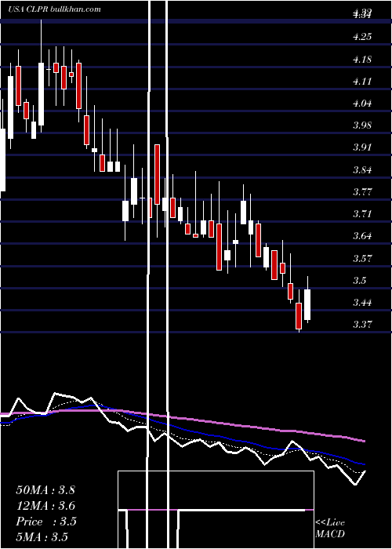Click the 3.98 price axis label
The image size is (392, 549).
coord(362,125)
